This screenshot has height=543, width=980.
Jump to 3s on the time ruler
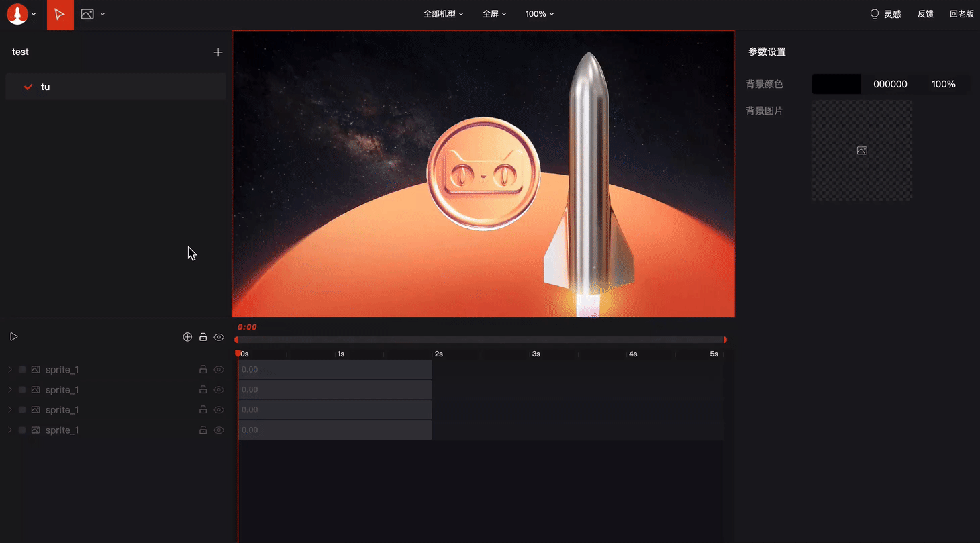coord(536,354)
